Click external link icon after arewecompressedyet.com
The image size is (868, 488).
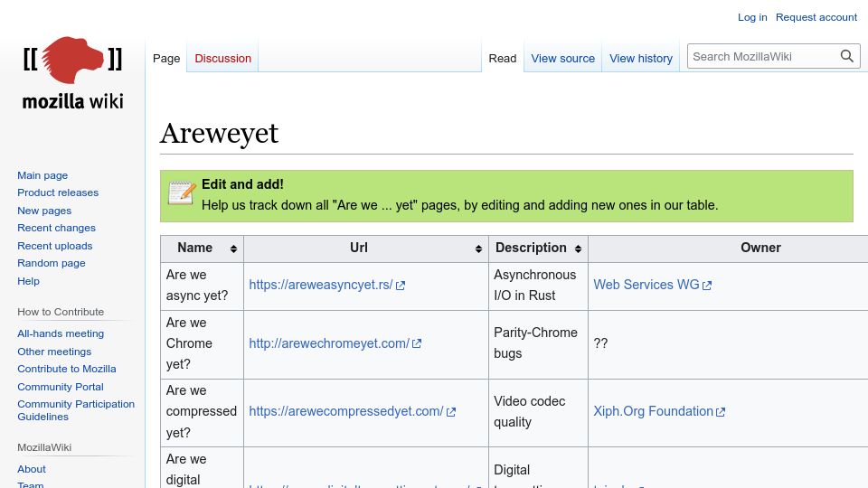(451, 412)
